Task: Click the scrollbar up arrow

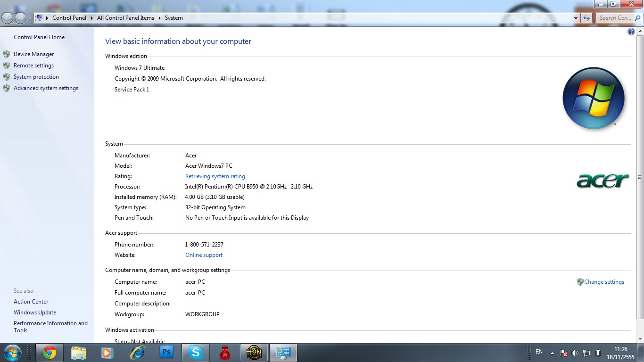Action: [640, 31]
